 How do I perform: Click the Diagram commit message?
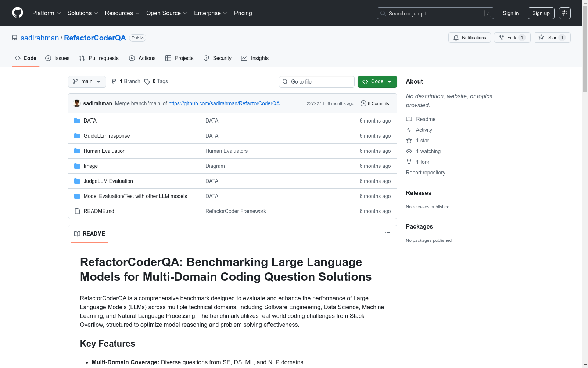point(215,166)
